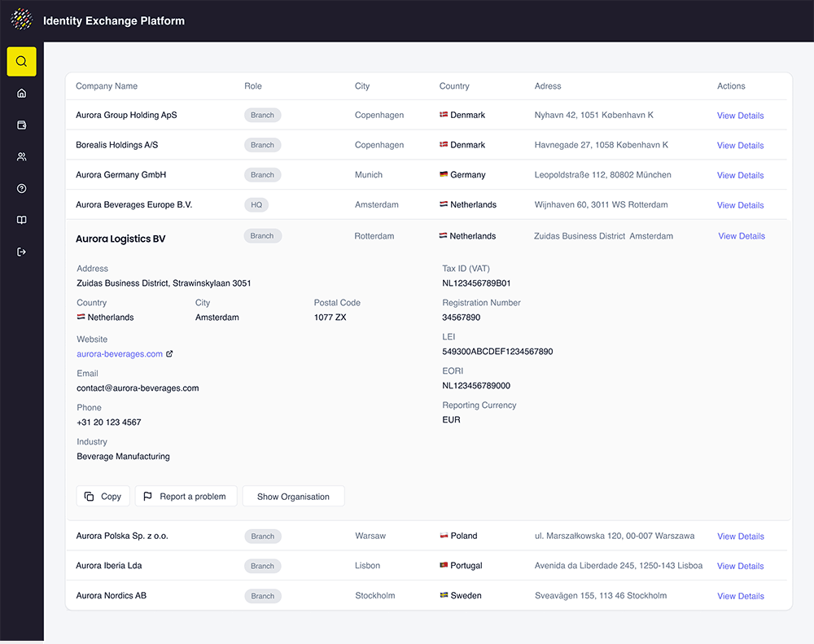Viewport: 814px width, 644px height.
Task: Select the Search tool in the sidebar
Action: [21, 61]
